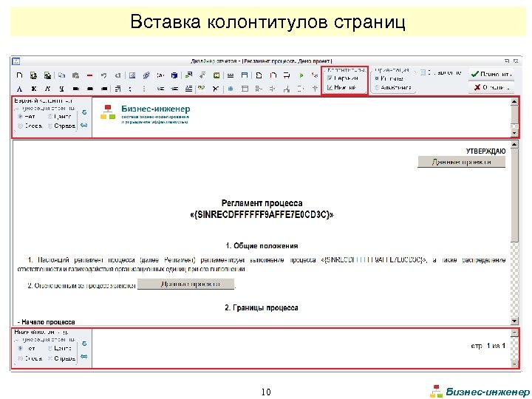This screenshot has height=399, width=532.
Task: Click refresh icon in lower footer panel
Action: (84, 344)
